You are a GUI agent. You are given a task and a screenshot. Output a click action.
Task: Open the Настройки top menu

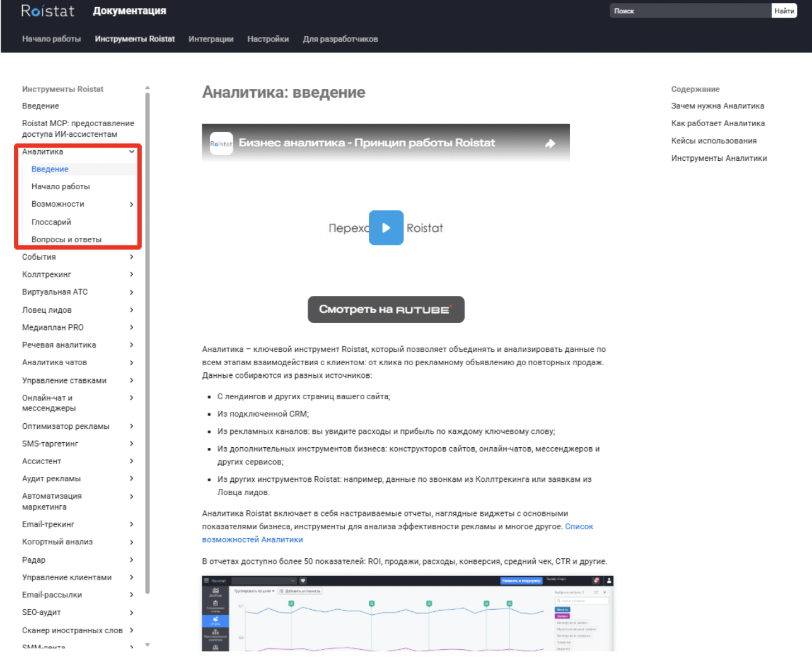[x=268, y=39]
